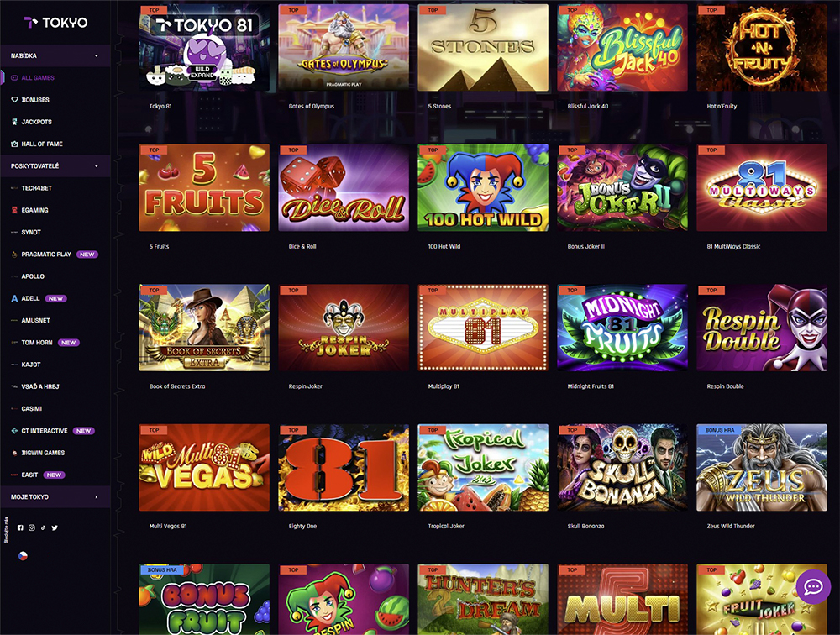Select the Czech flag language icon
The image size is (840, 635).
pyautogui.click(x=23, y=556)
